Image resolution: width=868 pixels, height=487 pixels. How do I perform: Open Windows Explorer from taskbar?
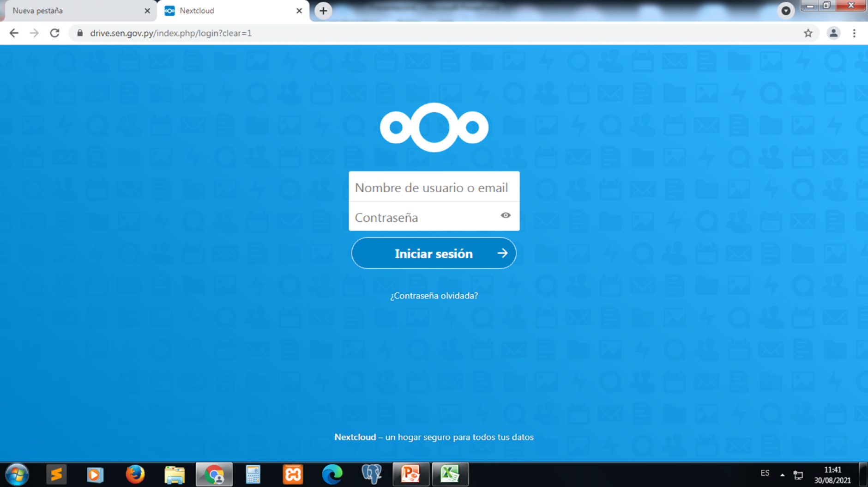click(175, 475)
